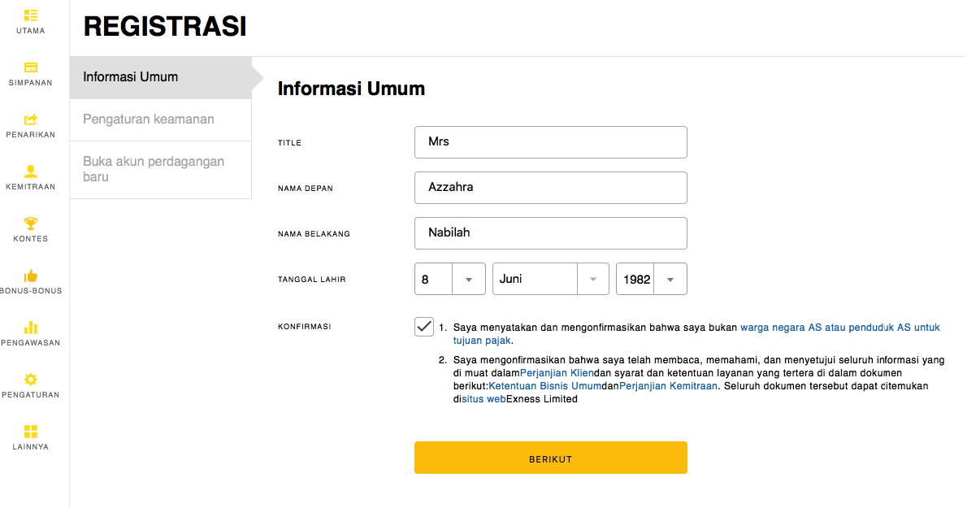
Task: Open the Pengawasan bar chart icon
Action: click(31, 328)
